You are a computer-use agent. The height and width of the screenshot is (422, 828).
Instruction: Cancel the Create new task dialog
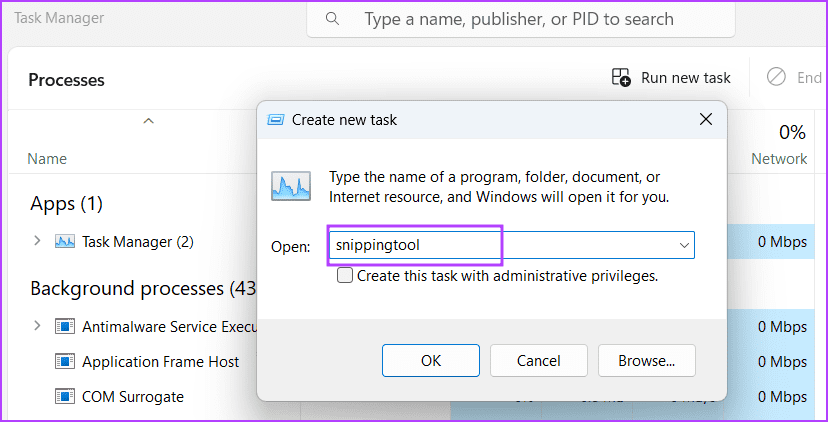click(x=539, y=361)
